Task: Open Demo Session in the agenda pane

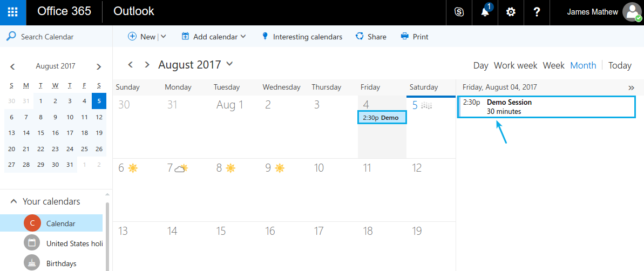Action: [x=546, y=106]
